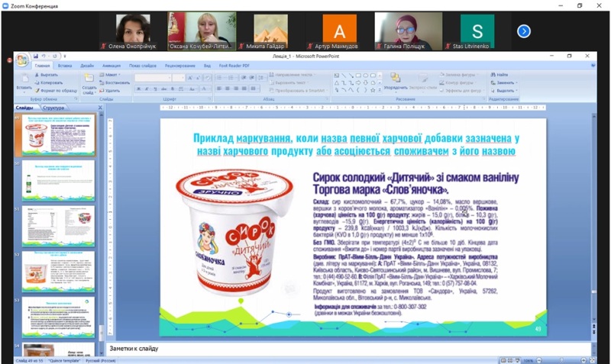
Task: Click Вырезать in the clipboard group
Action: pyautogui.click(x=47, y=75)
